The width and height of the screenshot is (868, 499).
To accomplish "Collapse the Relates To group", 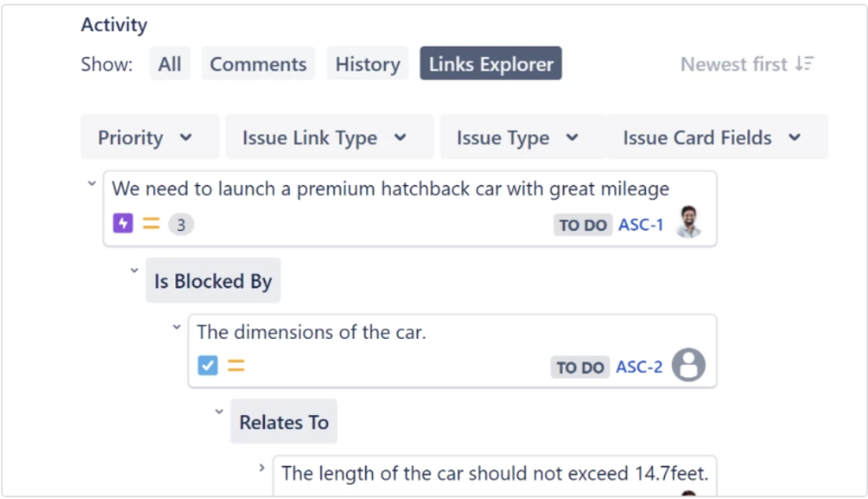I will click(219, 411).
